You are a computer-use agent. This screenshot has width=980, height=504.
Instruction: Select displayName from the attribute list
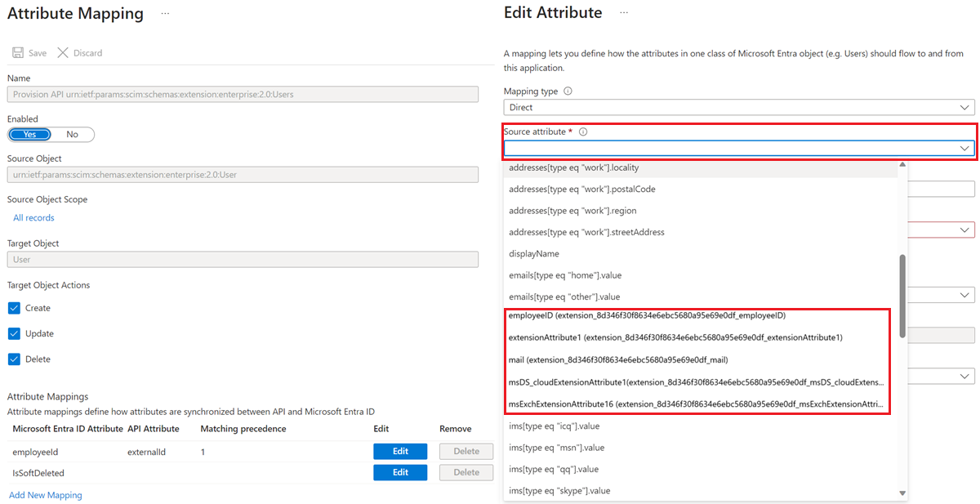coord(532,253)
